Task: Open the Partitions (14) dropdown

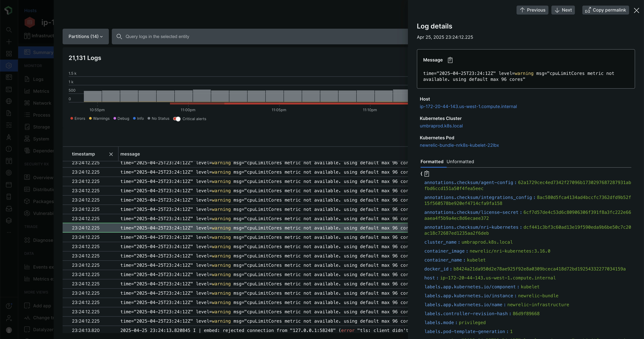Action: pos(86,37)
